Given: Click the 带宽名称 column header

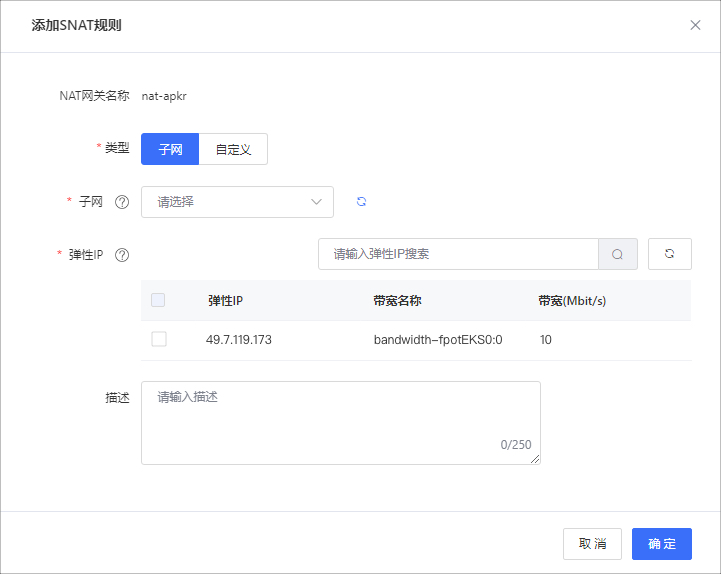Looking at the screenshot, I should pos(397,300).
